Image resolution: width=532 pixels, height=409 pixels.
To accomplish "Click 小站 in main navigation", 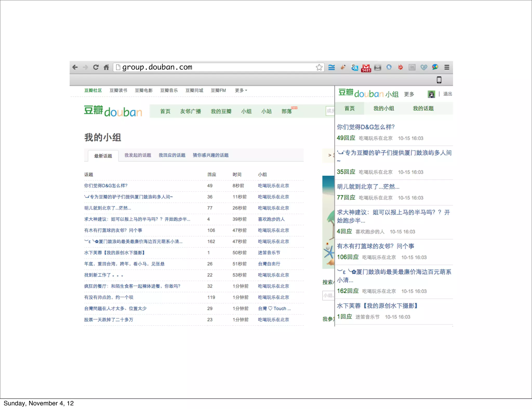I will coord(266,111).
